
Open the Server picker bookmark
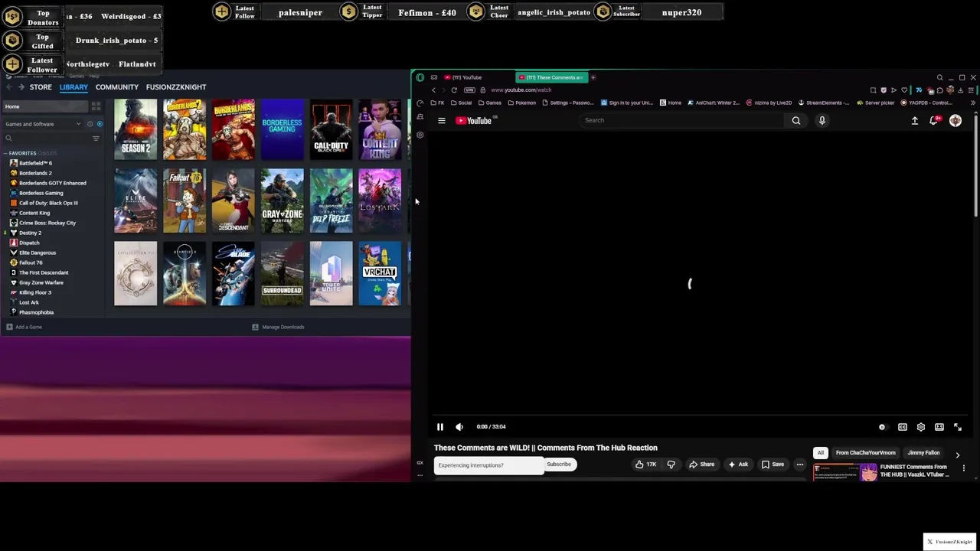(x=876, y=103)
